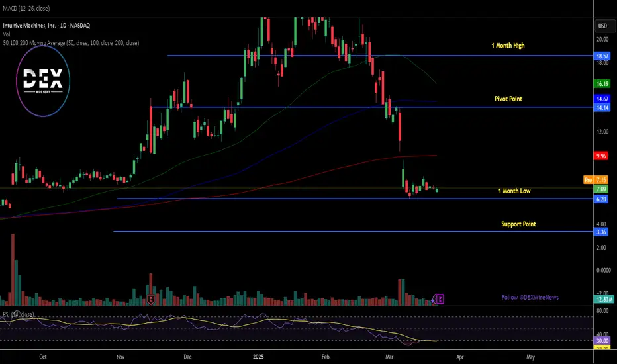Click the Pre 7.15 pre-market price label

pyautogui.click(x=596, y=180)
